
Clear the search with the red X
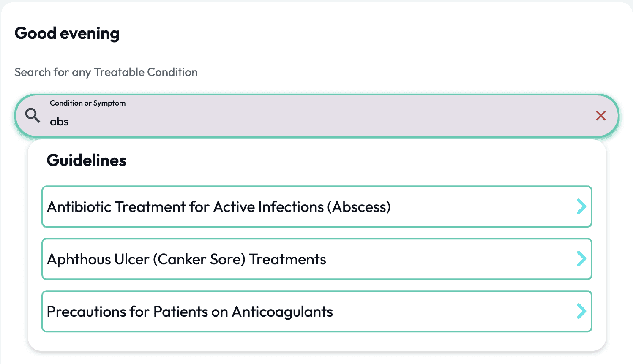(x=600, y=116)
